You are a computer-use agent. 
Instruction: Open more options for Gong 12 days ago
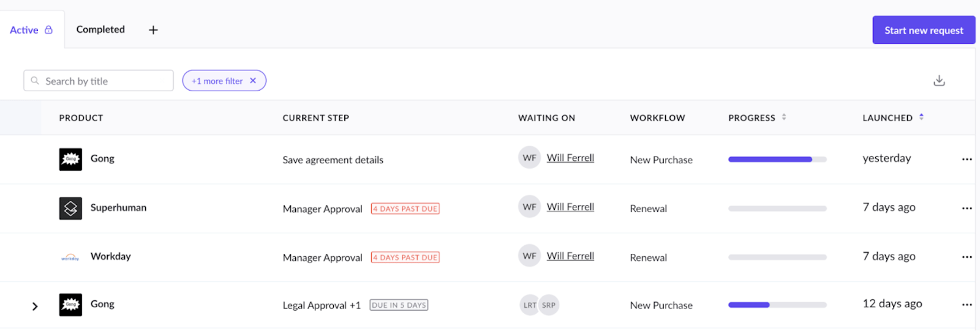[967, 305]
